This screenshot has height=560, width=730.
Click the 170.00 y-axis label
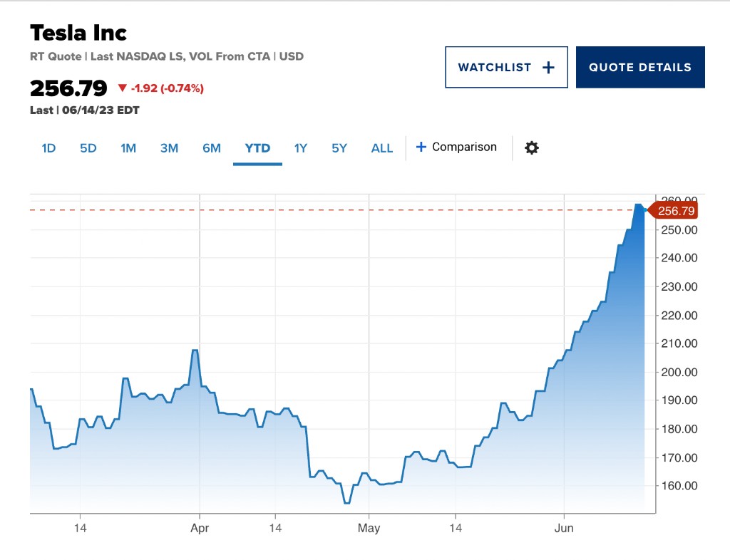[679, 457]
